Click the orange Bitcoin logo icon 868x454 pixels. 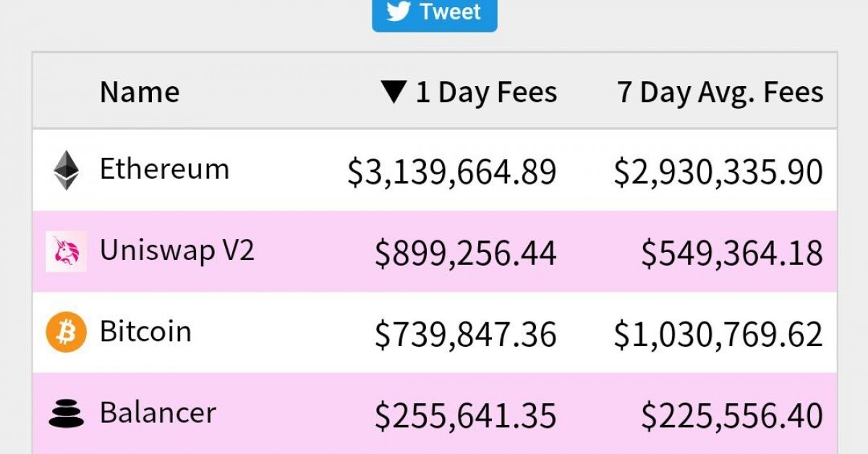click(x=67, y=333)
